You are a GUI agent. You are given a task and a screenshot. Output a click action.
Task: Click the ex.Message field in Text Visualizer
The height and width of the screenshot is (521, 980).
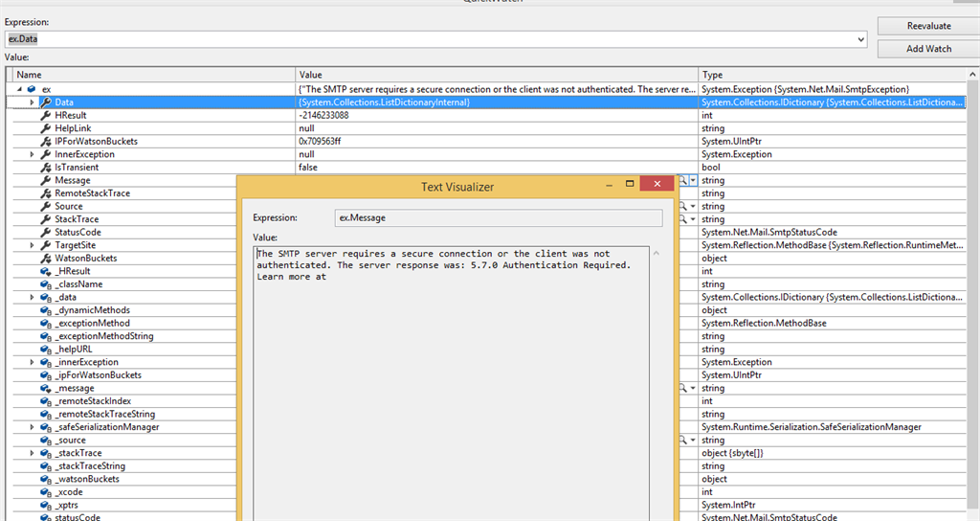(499, 217)
